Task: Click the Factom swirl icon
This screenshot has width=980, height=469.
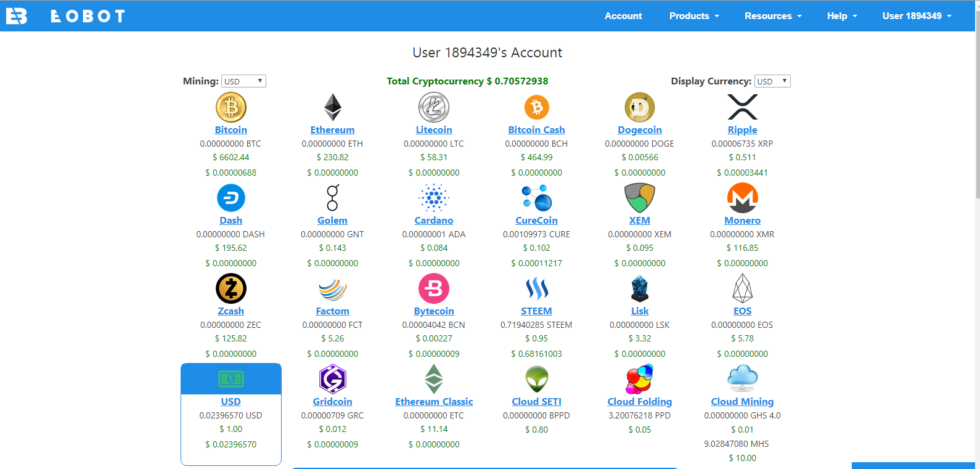Action: pos(333,289)
